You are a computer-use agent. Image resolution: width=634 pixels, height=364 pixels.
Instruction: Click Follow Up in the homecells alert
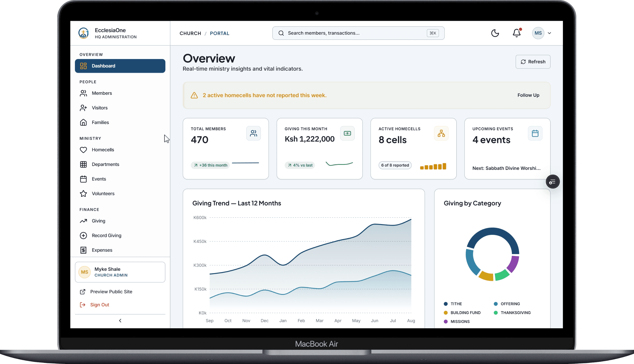pyautogui.click(x=528, y=95)
